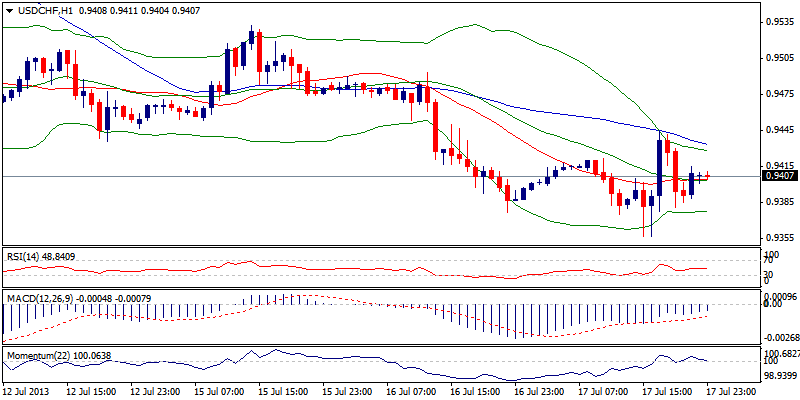800x400 pixels.
Task: Click the 0.9355 level on price axis
Action: click(x=778, y=238)
